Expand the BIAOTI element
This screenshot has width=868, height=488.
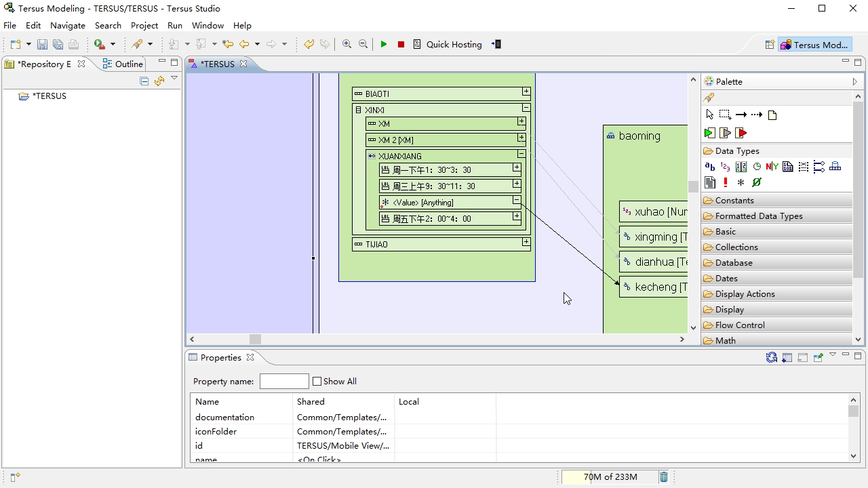526,91
